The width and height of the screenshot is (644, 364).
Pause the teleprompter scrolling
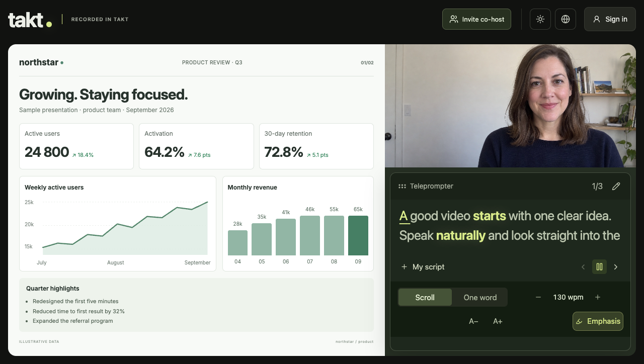pyautogui.click(x=599, y=267)
